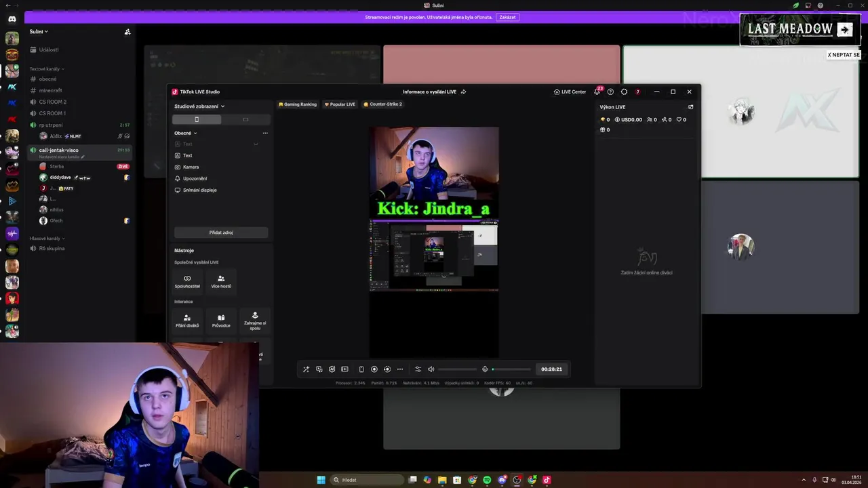The height and width of the screenshot is (488, 868).
Task: Click the 00:28:21 live timer button
Action: [551, 369]
